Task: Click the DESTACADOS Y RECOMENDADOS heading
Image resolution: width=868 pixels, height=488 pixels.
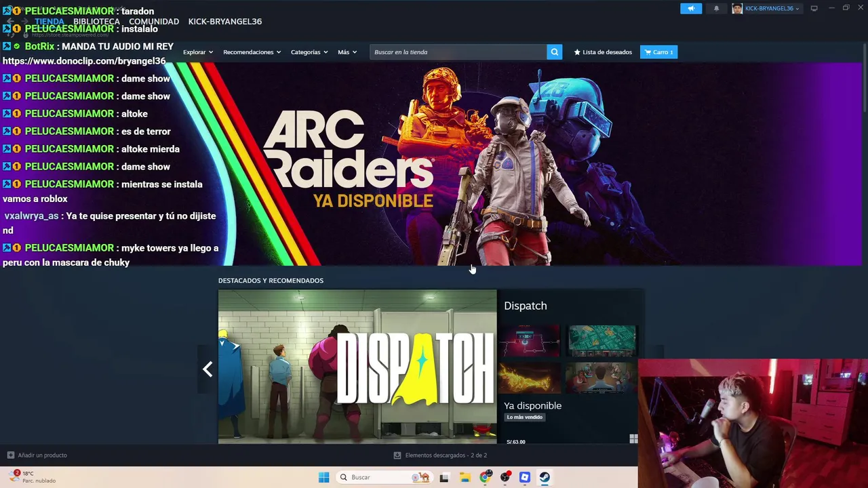Action: pyautogui.click(x=271, y=281)
